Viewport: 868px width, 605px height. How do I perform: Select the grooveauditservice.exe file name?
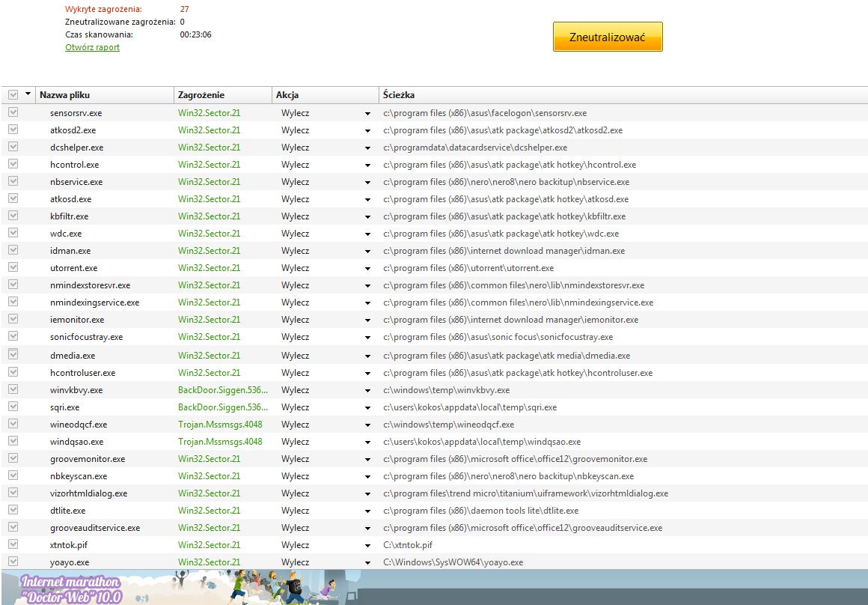95,527
